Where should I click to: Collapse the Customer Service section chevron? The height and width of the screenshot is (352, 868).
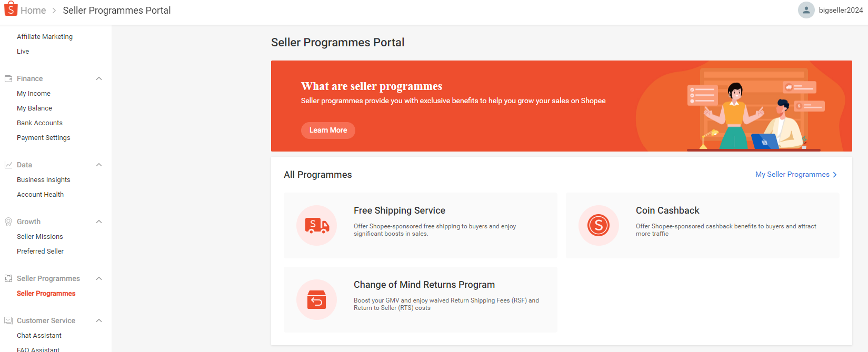(98, 320)
